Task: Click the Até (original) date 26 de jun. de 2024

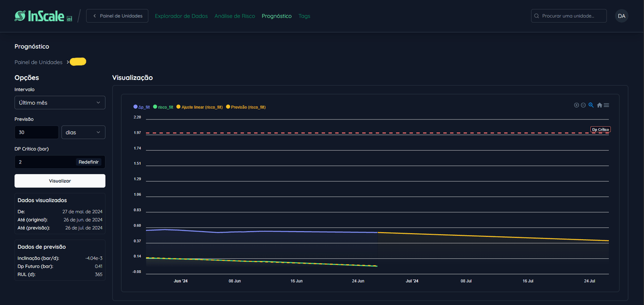Action: coord(82,220)
